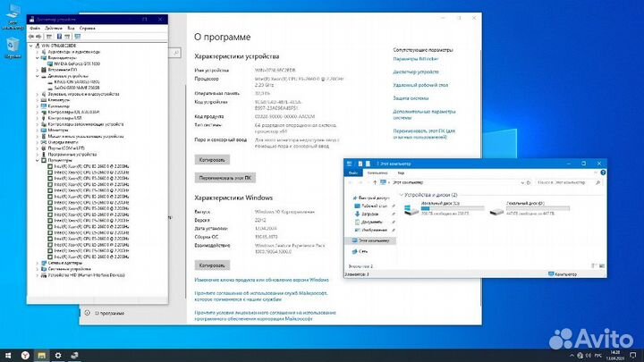
Task: Collapse the root computer node in Device Manager
Action: pyautogui.click(x=31, y=46)
